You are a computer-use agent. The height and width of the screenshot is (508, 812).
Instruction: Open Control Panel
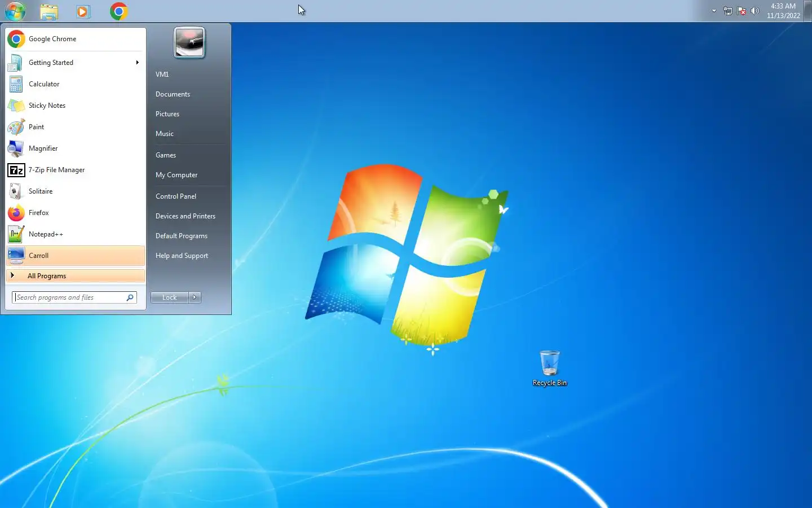pos(176,196)
